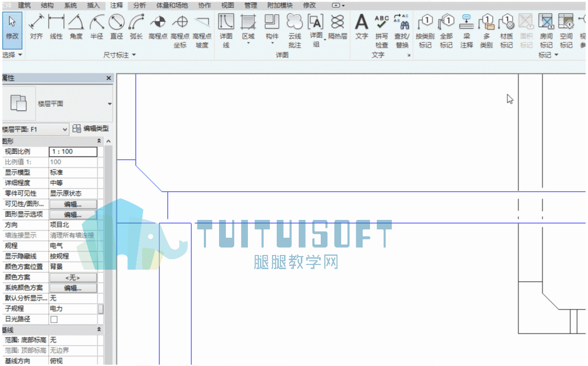Click the 编辑类型 button
The image size is (588, 366).
[91, 128]
